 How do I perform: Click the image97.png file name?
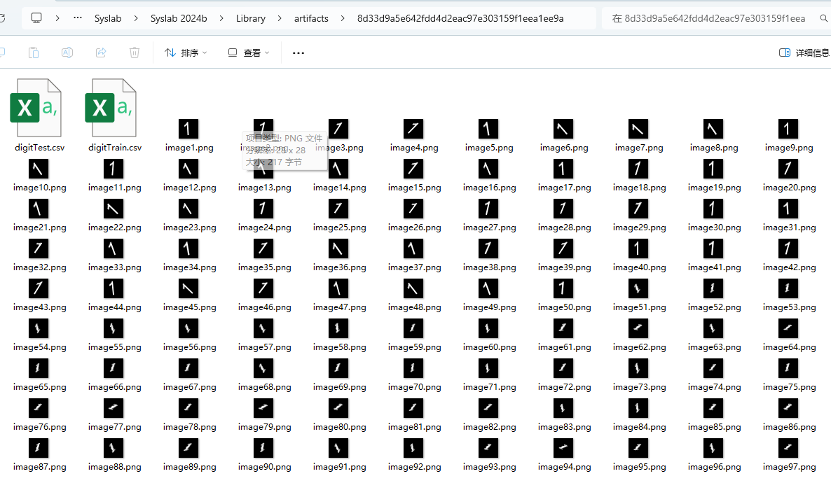[790, 467]
